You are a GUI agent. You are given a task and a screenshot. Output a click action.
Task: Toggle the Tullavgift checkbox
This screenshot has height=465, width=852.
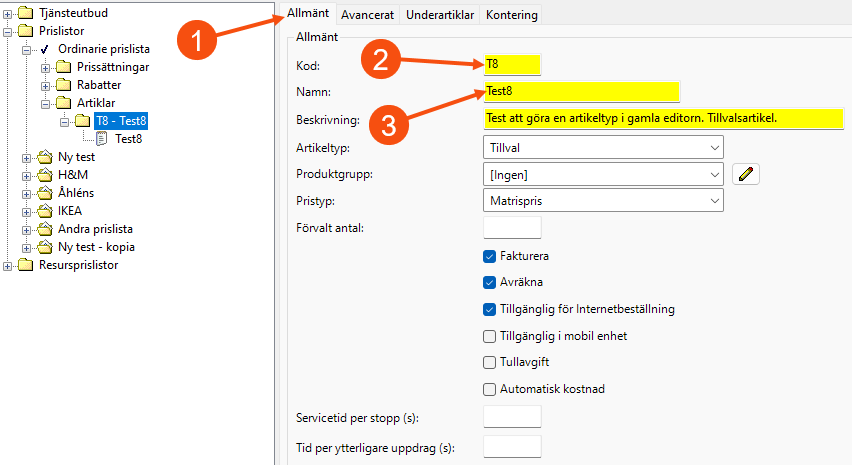point(490,362)
